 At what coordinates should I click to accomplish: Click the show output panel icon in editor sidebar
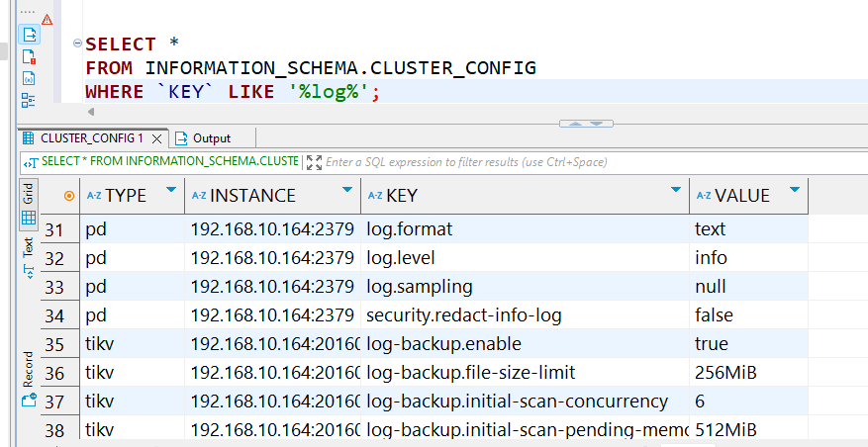tap(29, 34)
